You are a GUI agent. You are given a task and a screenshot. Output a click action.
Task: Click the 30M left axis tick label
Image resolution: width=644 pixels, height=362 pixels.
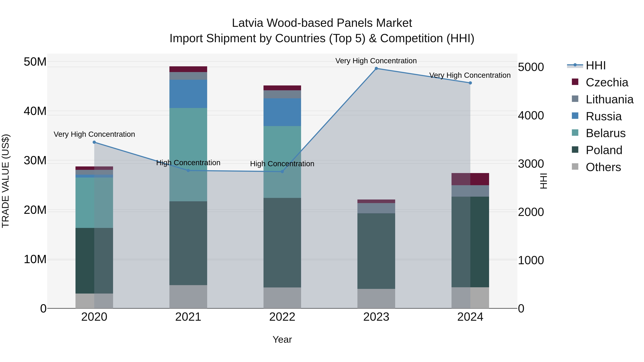pos(35,160)
